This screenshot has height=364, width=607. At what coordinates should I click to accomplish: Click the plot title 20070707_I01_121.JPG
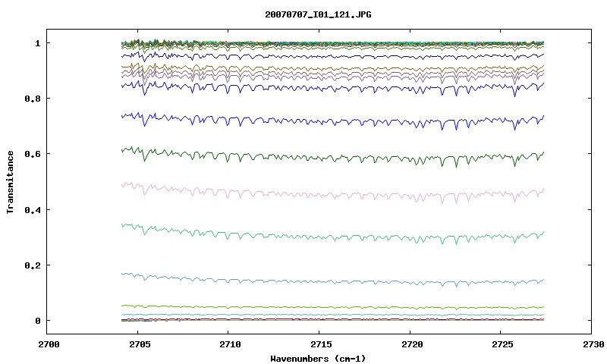point(318,14)
